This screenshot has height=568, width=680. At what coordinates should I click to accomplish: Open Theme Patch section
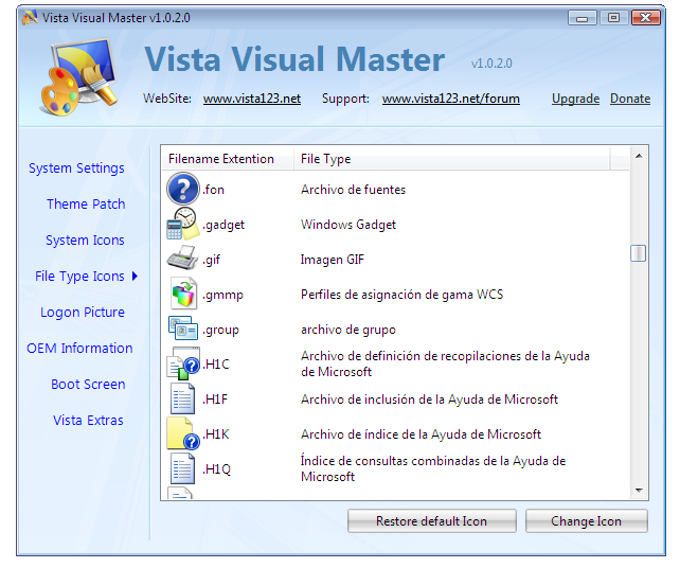(86, 204)
